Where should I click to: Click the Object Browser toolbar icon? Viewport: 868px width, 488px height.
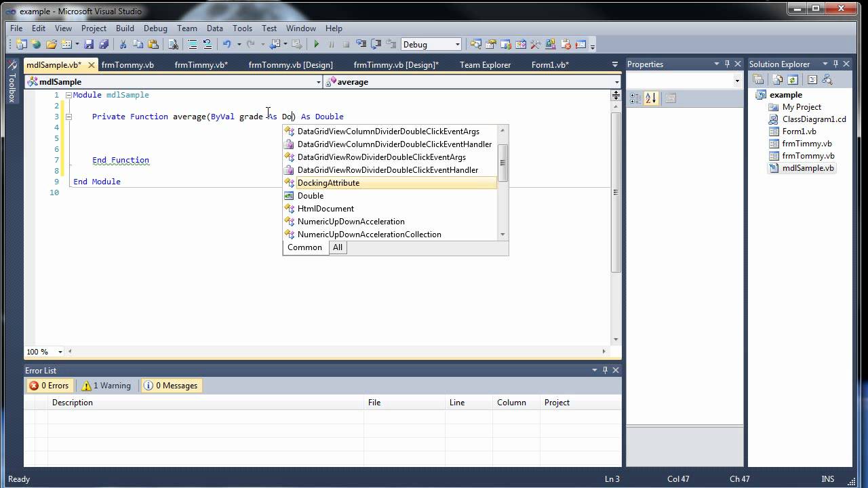coord(521,44)
